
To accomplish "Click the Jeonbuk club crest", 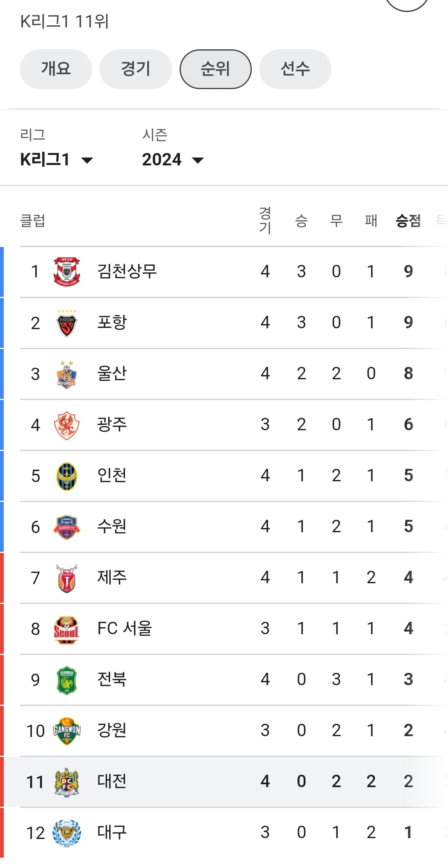I will 67,680.
